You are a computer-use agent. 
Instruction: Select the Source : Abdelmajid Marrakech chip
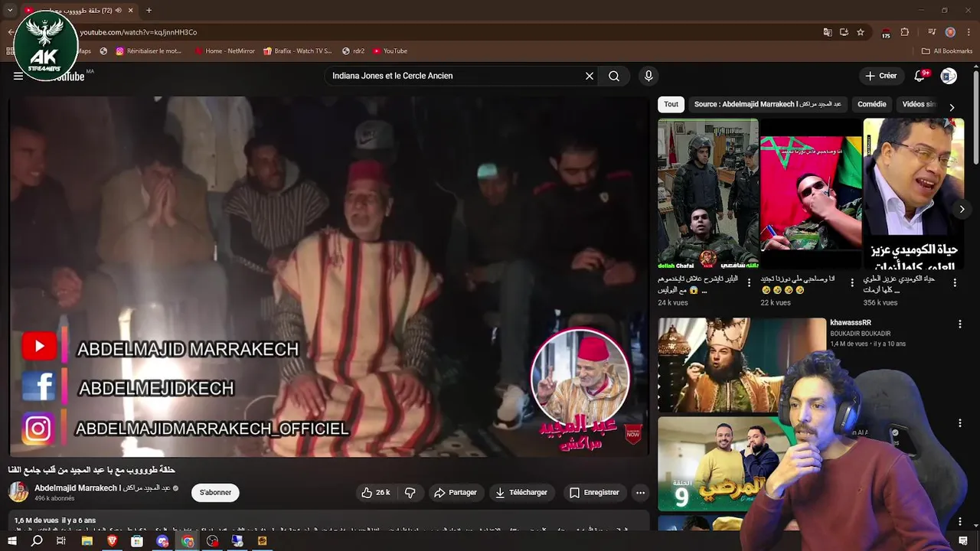(768, 104)
